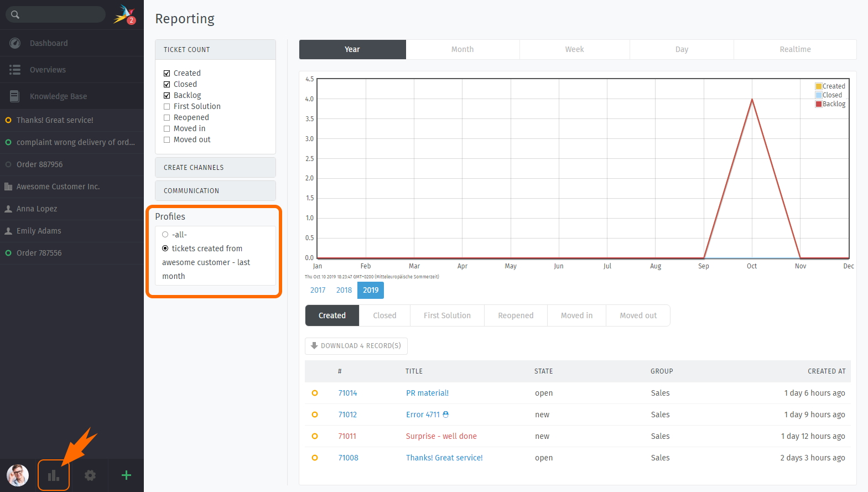Enable the Reopened checkbox
The width and height of the screenshot is (868, 492).
click(x=167, y=117)
